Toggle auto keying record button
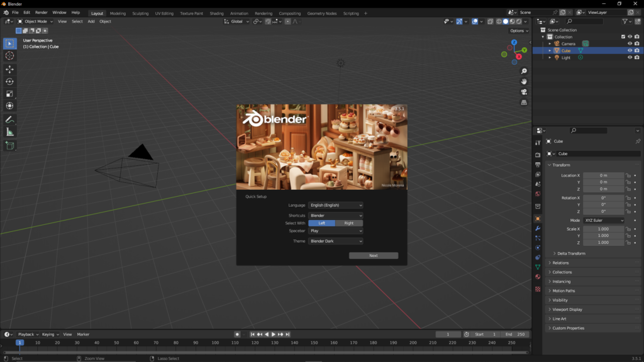Screen dimensions: 644x362 point(237,334)
